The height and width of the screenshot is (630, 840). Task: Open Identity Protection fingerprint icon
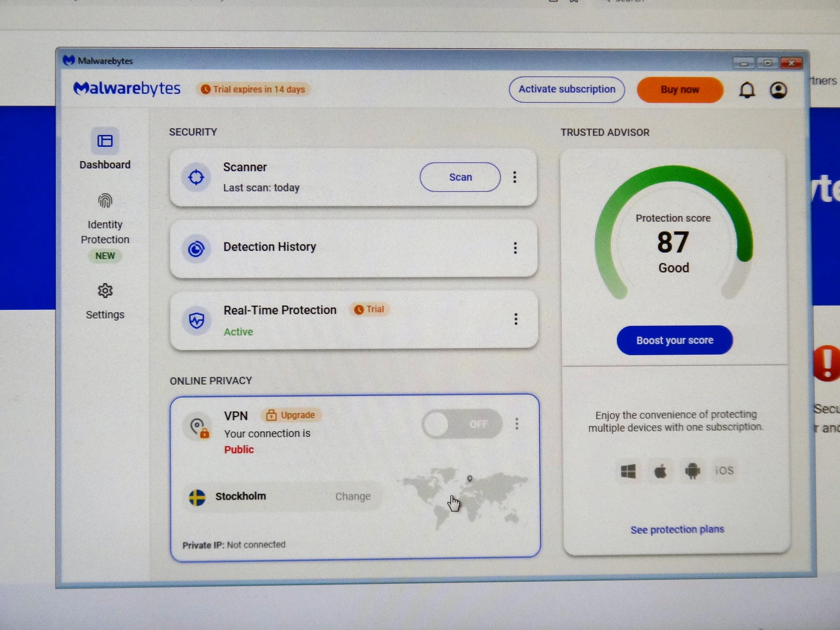105,201
